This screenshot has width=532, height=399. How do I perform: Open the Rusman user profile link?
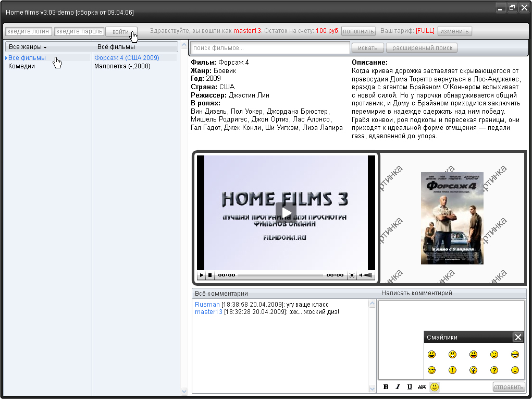(x=207, y=305)
